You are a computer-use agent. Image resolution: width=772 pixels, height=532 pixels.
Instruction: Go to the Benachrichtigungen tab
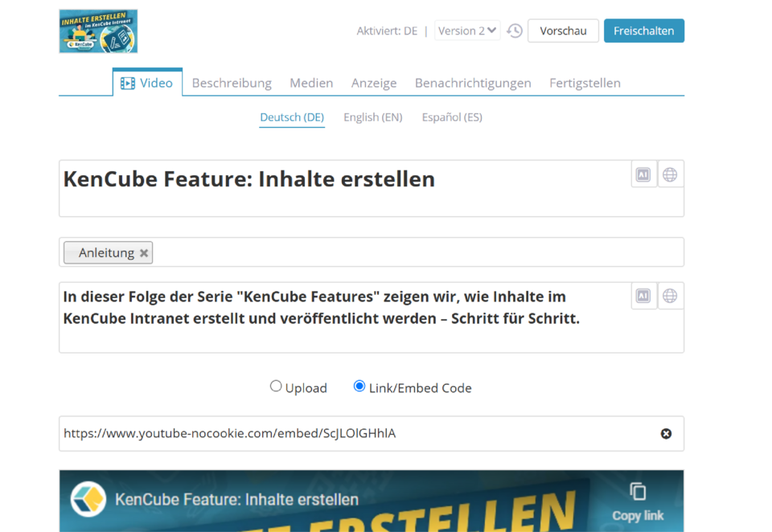click(473, 83)
